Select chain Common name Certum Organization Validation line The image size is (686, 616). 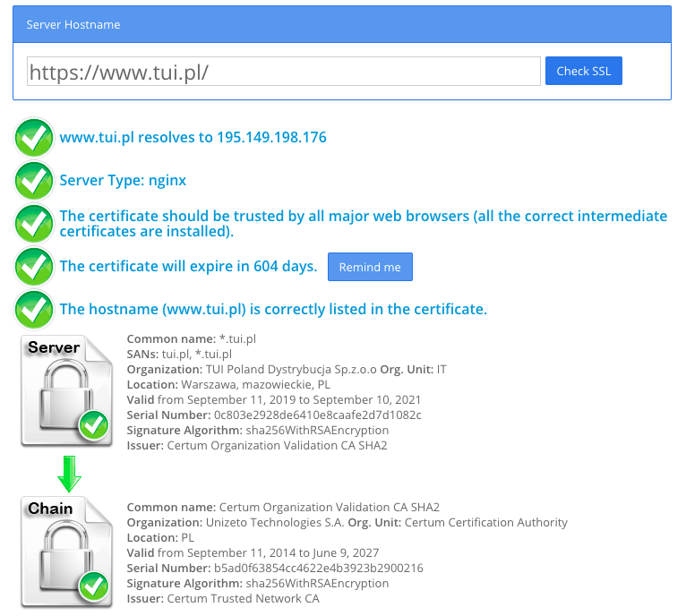pyautogui.click(x=283, y=508)
